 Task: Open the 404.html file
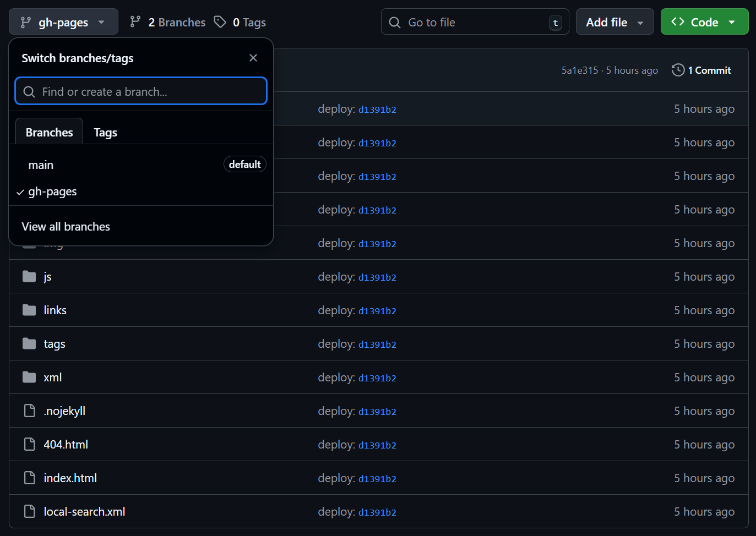pos(66,445)
